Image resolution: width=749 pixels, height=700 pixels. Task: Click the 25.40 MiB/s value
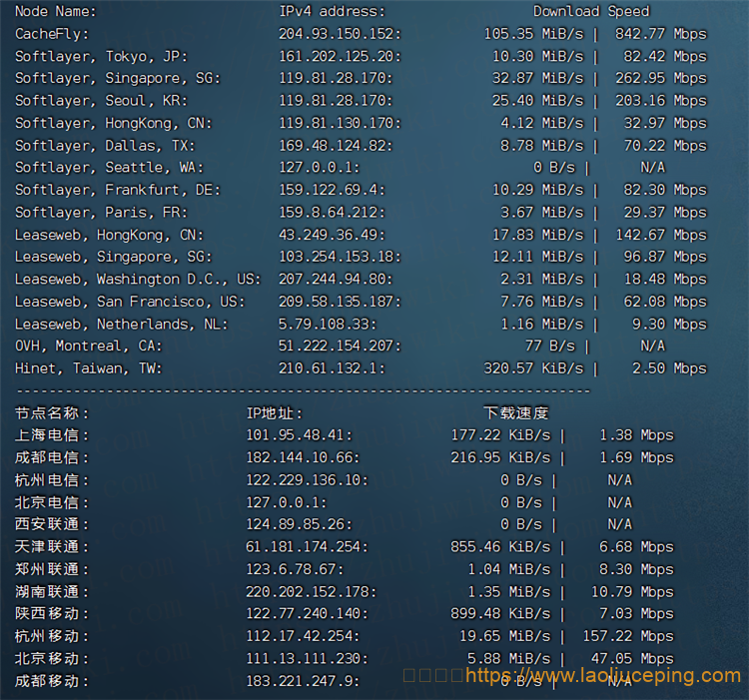coord(538,101)
